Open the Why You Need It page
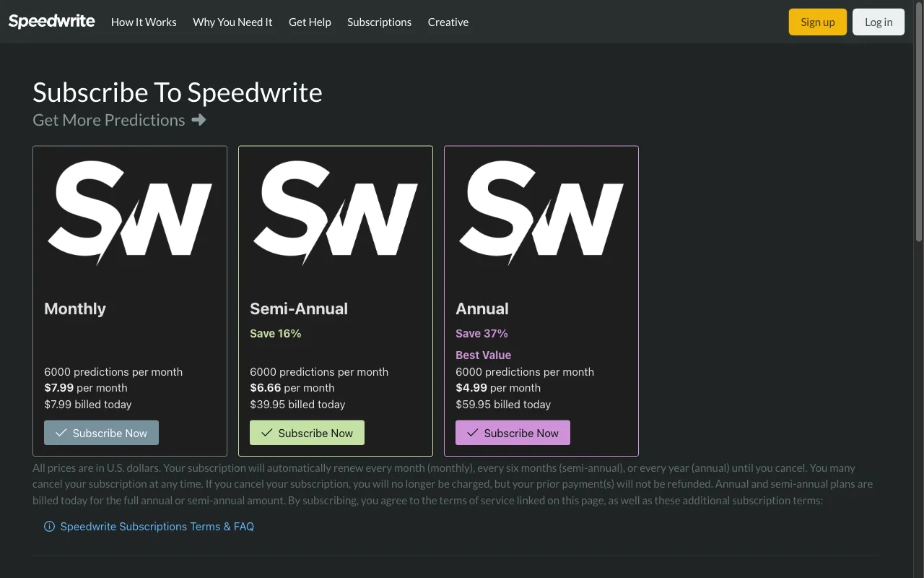924x578 pixels. click(x=232, y=22)
